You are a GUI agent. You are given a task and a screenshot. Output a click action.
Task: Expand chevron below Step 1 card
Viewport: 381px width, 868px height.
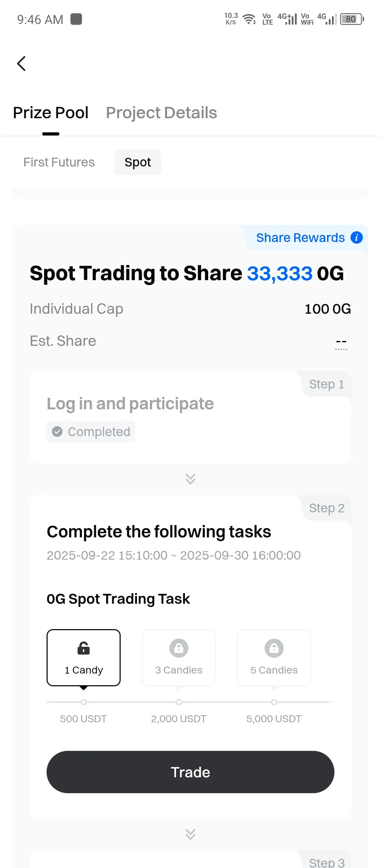[190, 479]
